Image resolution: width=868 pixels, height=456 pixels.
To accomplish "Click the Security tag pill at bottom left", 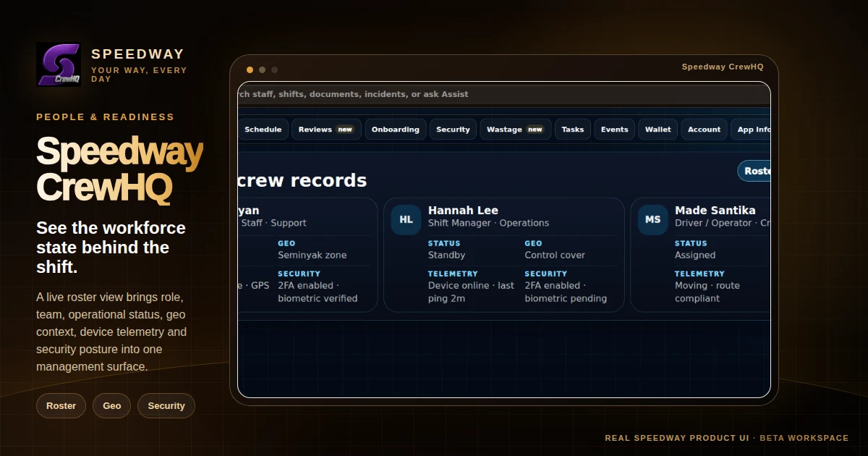I will point(166,406).
